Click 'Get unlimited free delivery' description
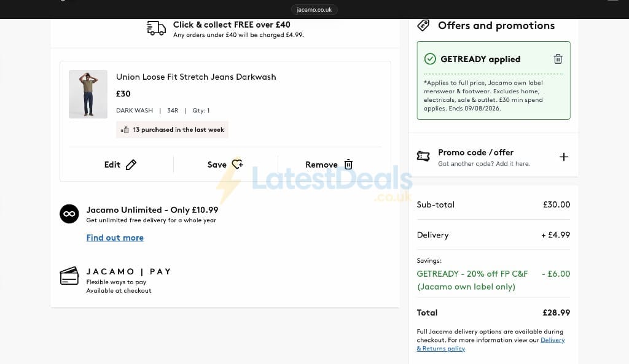 151,220
